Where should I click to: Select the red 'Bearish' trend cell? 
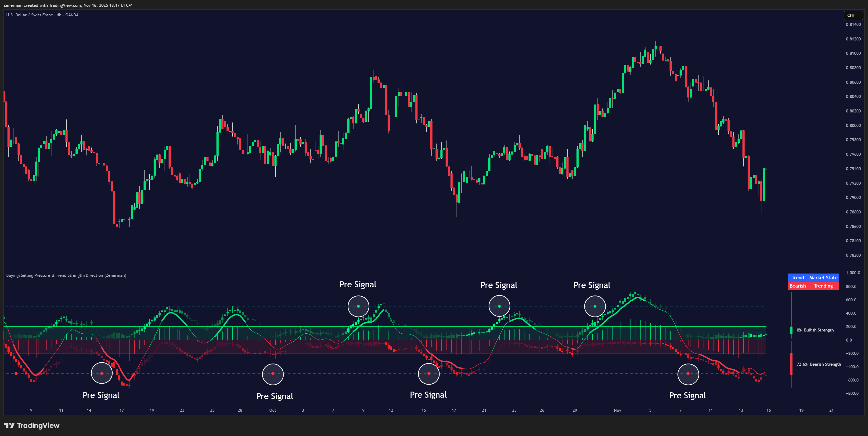click(798, 286)
